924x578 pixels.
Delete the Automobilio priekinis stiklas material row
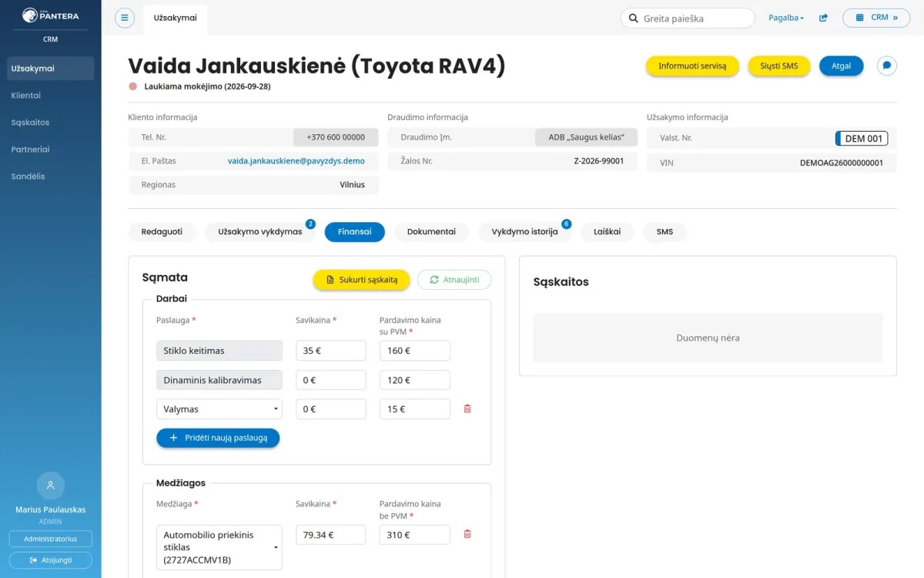click(x=467, y=534)
